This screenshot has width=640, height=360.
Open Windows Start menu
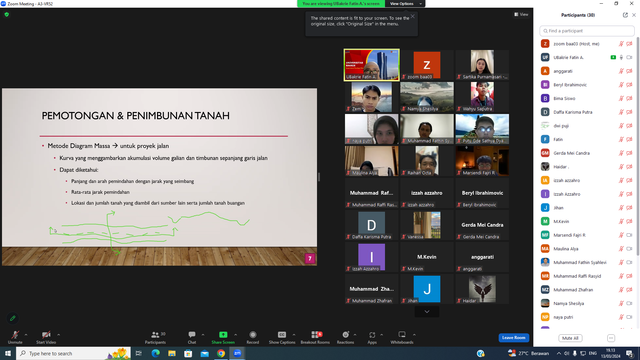(8, 353)
